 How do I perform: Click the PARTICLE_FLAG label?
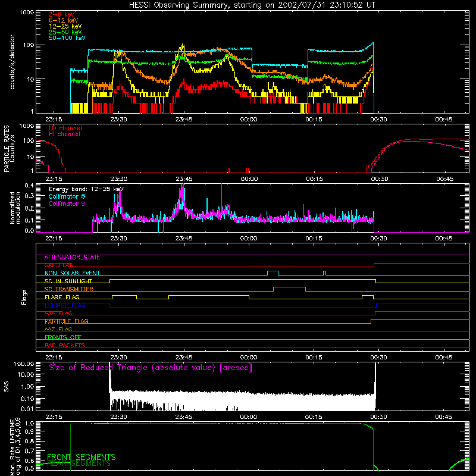tap(67, 321)
